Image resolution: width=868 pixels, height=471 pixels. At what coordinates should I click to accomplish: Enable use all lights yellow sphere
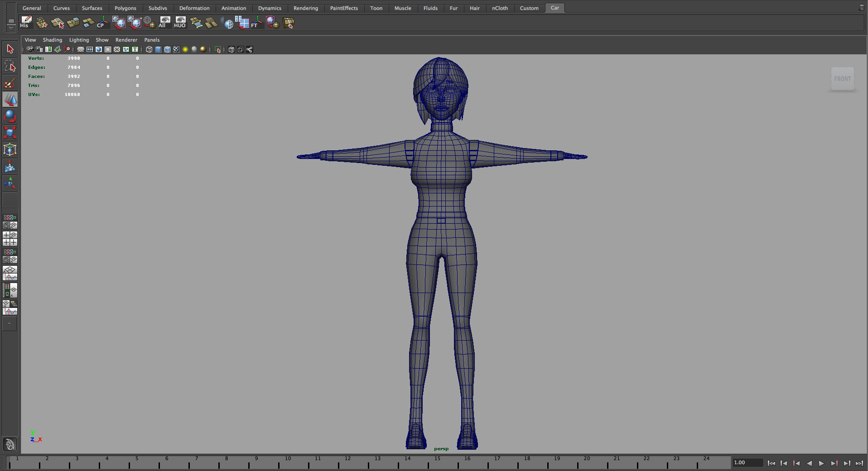coord(185,49)
